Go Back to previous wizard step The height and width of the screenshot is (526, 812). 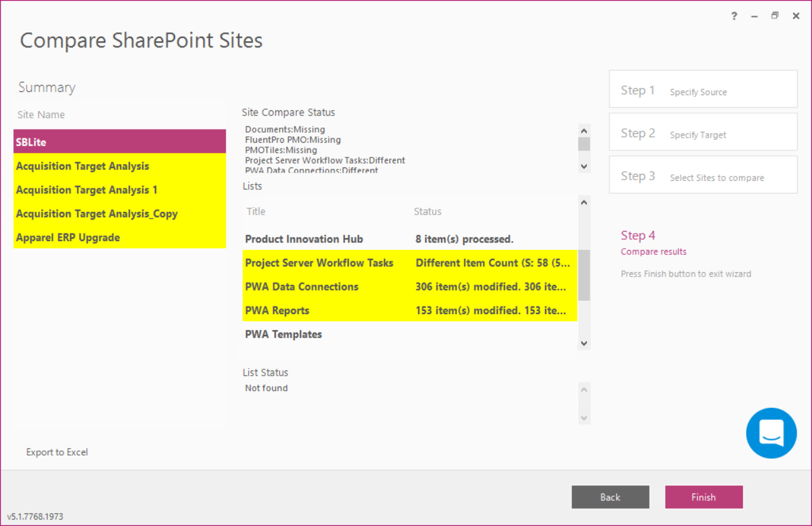click(x=610, y=497)
